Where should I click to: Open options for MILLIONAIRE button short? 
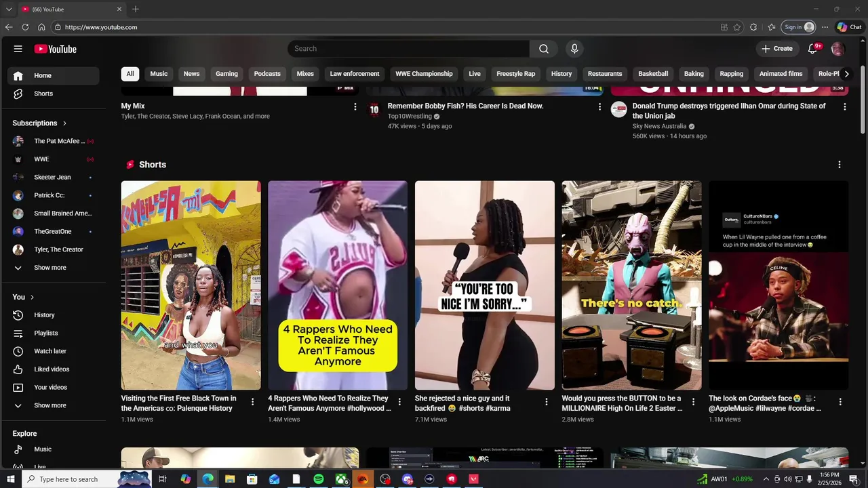tap(693, 402)
